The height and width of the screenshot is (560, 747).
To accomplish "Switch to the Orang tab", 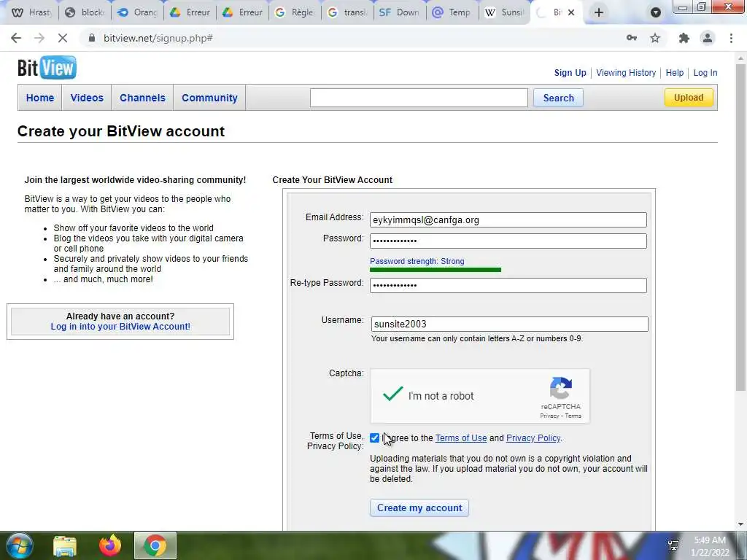I will pyautogui.click(x=138, y=12).
